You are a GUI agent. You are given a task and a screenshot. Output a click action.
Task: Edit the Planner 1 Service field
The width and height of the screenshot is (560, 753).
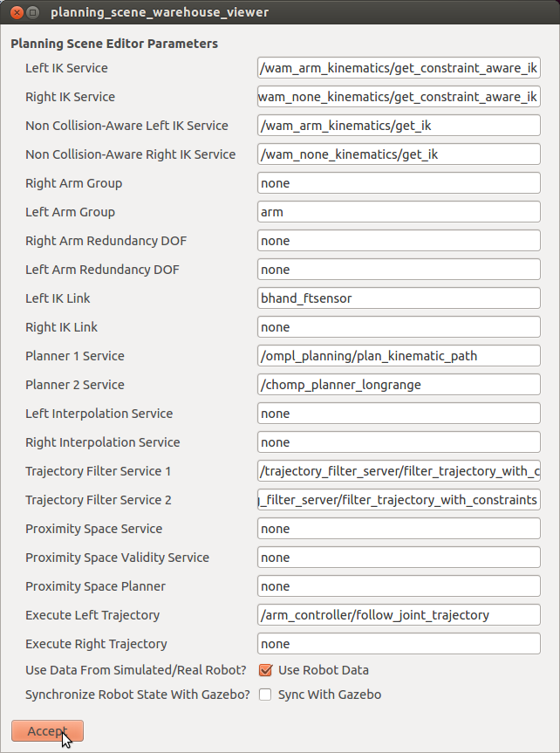click(399, 356)
